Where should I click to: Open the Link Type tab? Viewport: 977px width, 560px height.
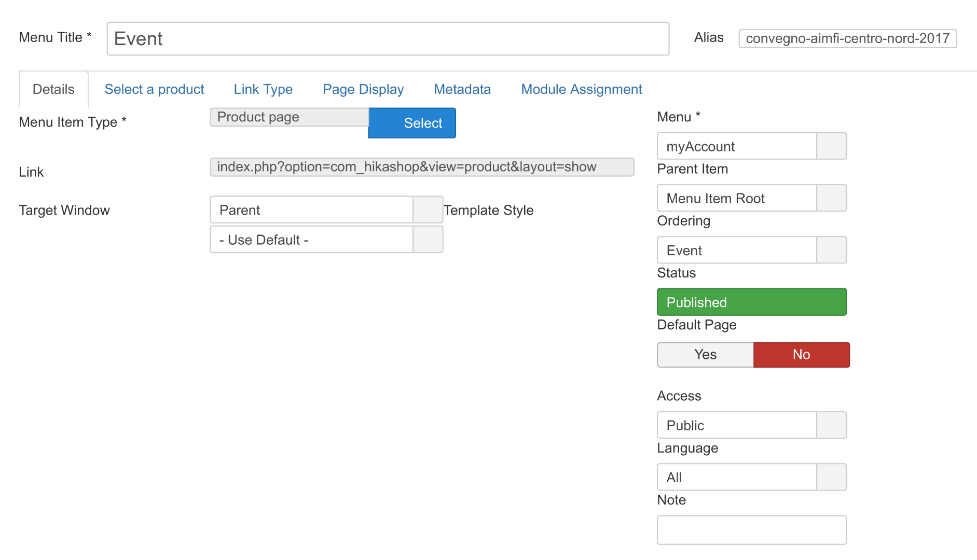pos(263,89)
